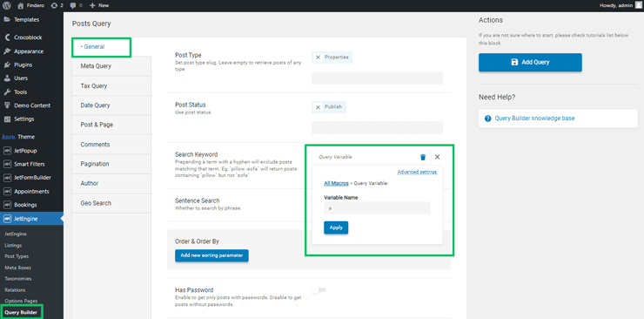Open Query Builder knowledge base link
Image resolution: width=644 pixels, height=319 pixels.
(534, 119)
